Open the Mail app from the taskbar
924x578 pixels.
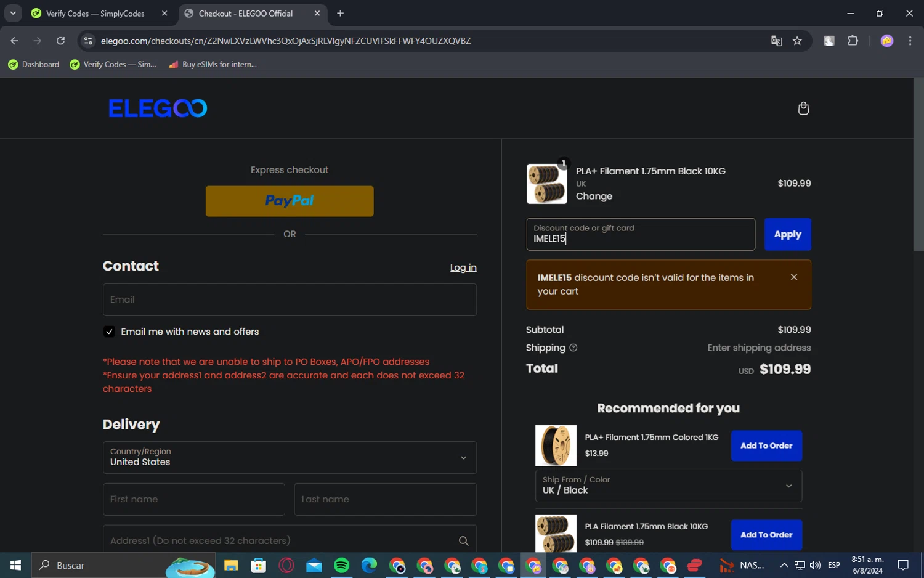pos(314,565)
